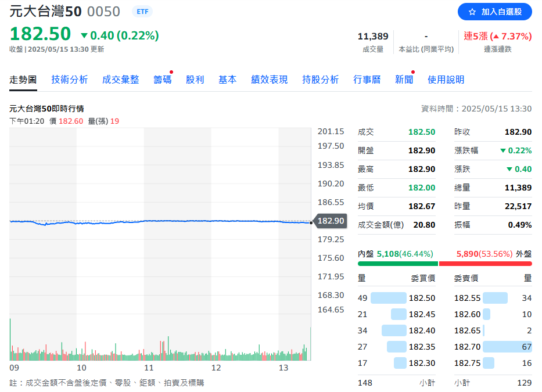View the 績效表現 tab
Screen dimensions: 542x392
(x=270, y=80)
